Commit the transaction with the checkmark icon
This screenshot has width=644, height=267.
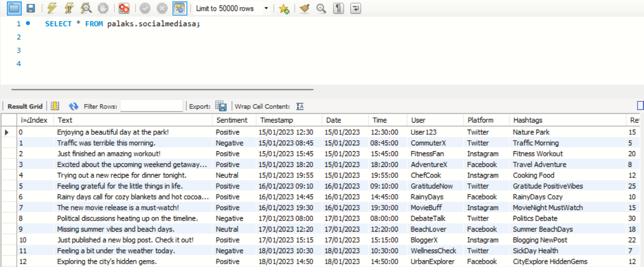[145, 8]
